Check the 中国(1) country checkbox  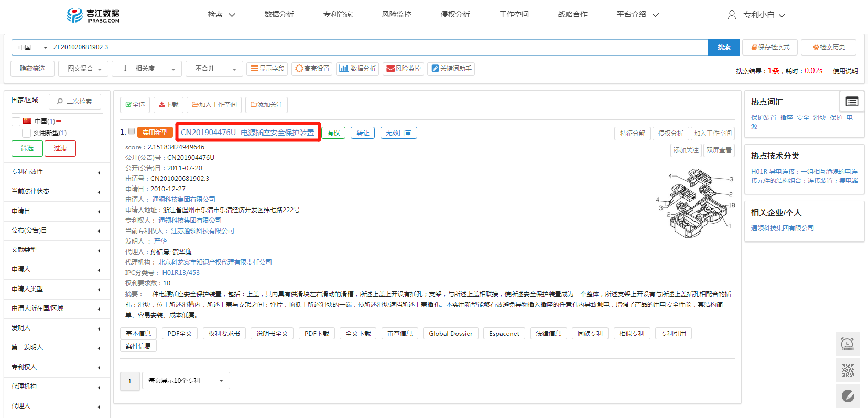16,122
